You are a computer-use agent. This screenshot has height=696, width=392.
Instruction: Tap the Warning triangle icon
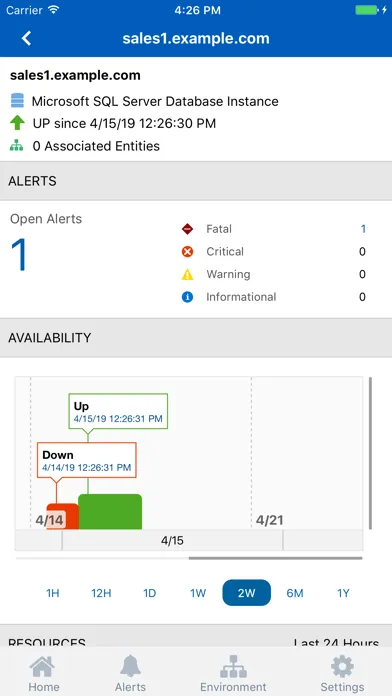(x=187, y=275)
